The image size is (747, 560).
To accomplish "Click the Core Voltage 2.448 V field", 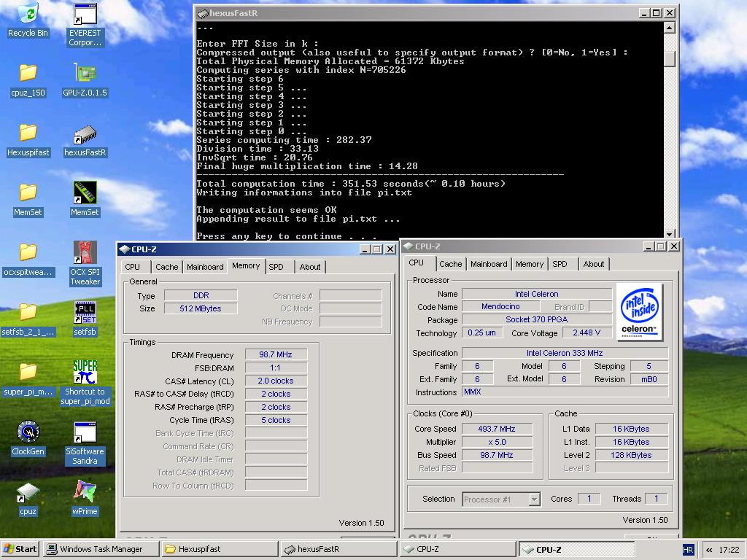I will click(x=587, y=332).
